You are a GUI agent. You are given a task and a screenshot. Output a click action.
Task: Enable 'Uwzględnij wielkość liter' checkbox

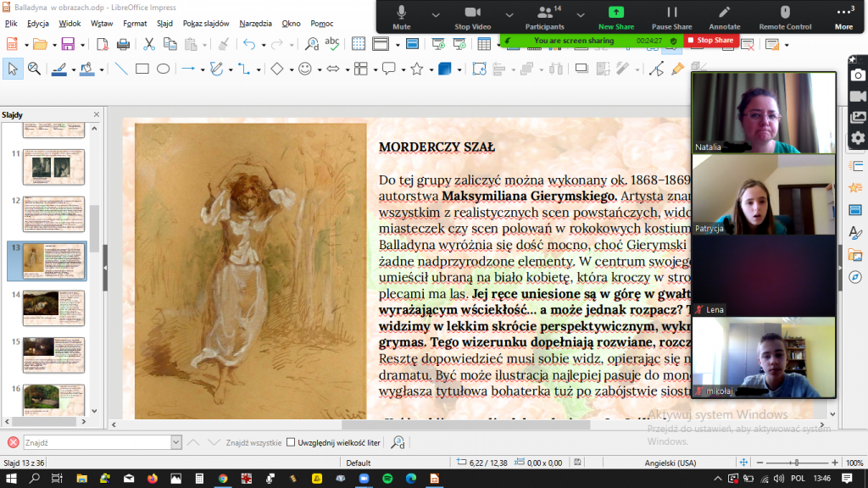click(x=291, y=442)
